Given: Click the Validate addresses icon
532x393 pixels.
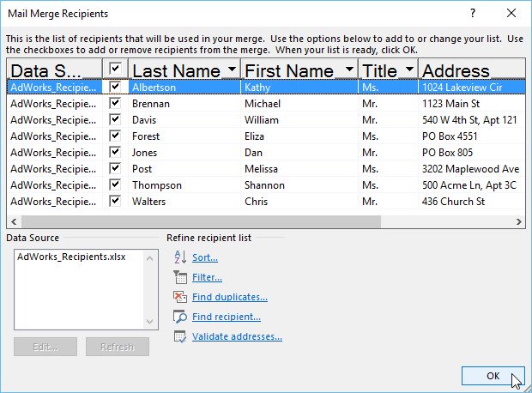Looking at the screenshot, I should (179, 336).
